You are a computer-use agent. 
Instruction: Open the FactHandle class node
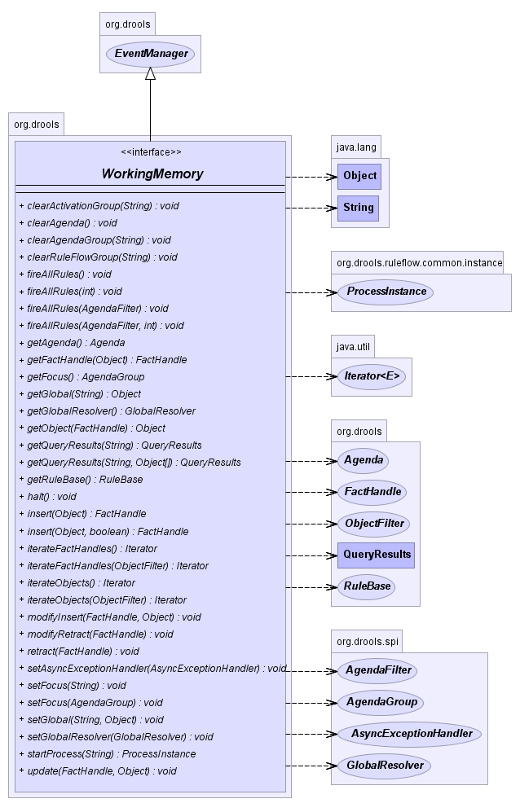[372, 492]
